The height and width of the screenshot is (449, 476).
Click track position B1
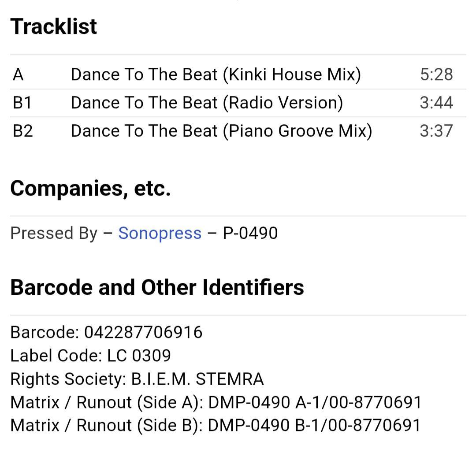tap(22, 103)
